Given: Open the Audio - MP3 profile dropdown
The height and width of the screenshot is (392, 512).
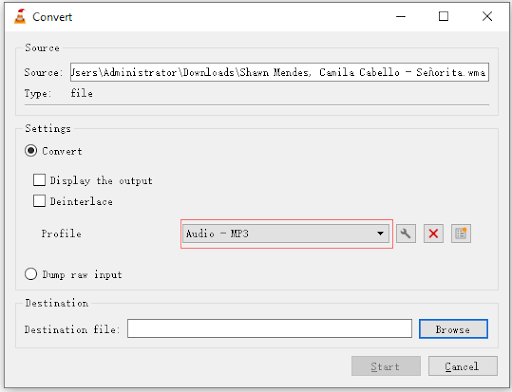Looking at the screenshot, I should pos(286,233).
